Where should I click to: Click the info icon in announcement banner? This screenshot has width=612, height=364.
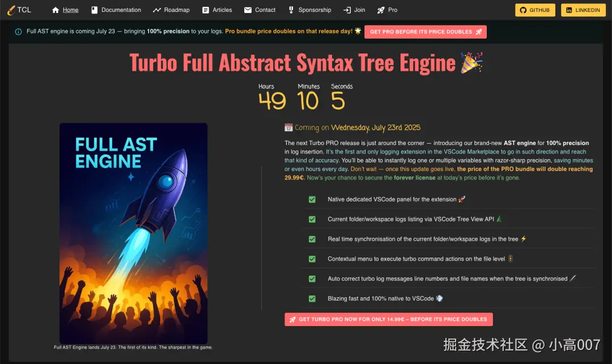pos(18,32)
